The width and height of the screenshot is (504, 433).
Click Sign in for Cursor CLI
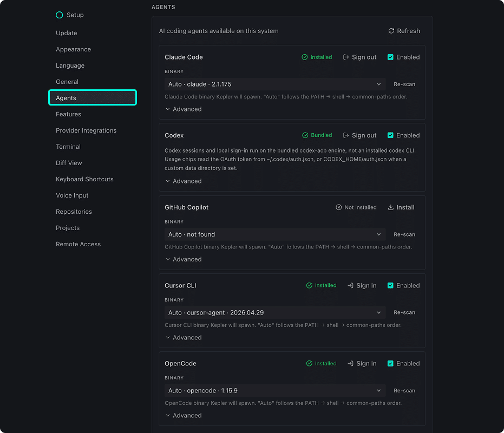click(362, 285)
